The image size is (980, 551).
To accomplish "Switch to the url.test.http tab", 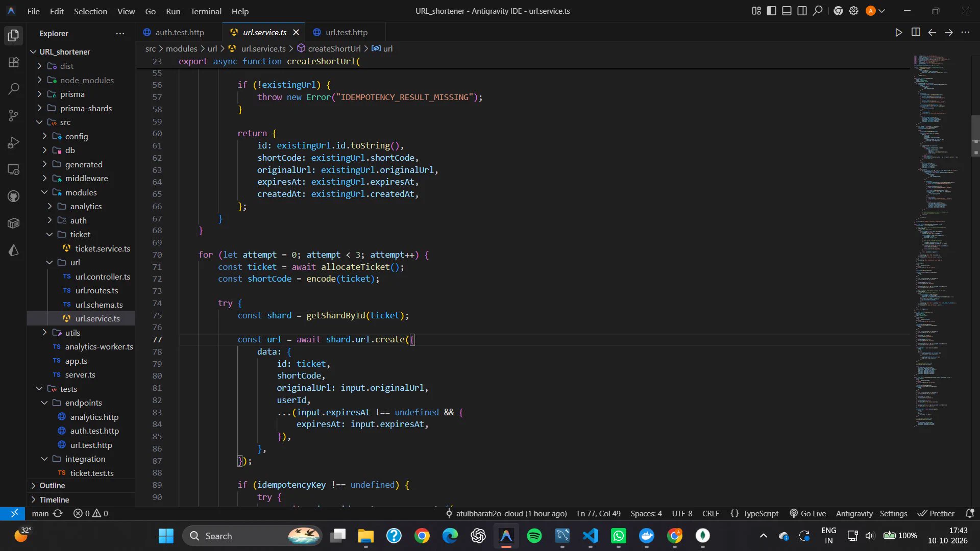I will pyautogui.click(x=346, y=32).
